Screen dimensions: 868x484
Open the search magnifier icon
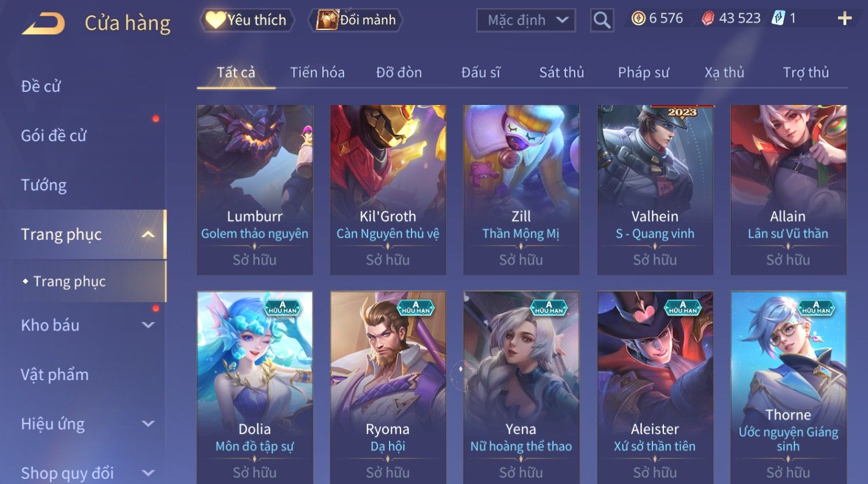click(x=602, y=20)
